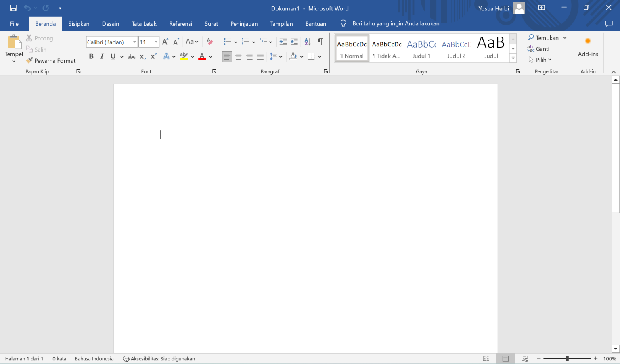The image size is (620, 364).
Task: Switch to Read Mode view icon
Action: (486, 358)
